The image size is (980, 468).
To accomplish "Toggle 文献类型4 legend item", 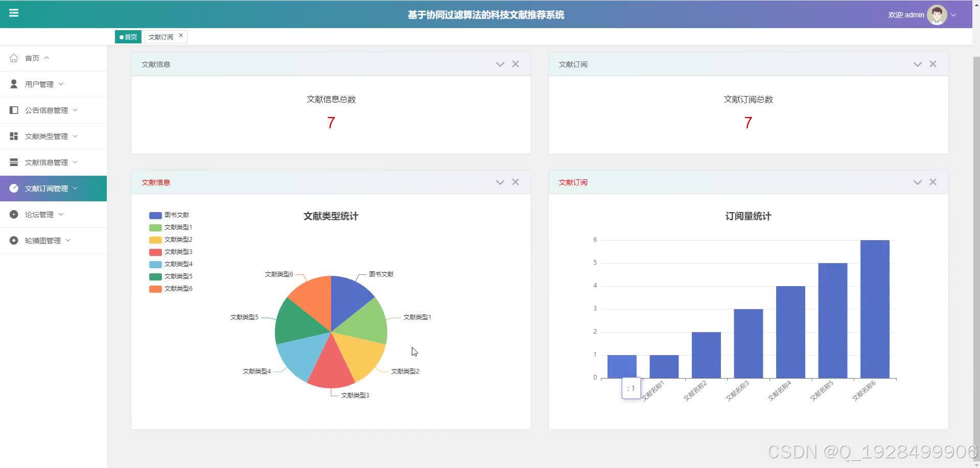I will tap(171, 264).
